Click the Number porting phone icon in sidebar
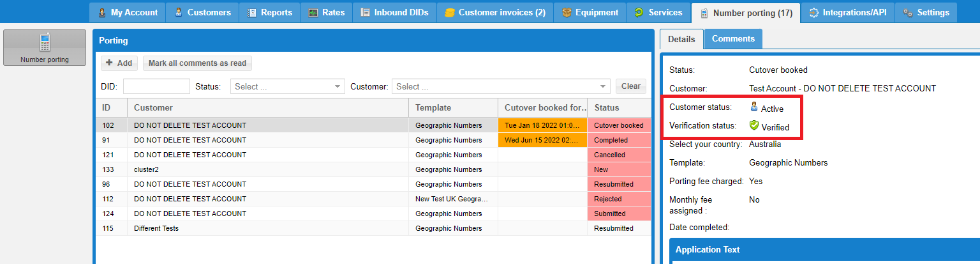The width and height of the screenshot is (980, 264). pyautogui.click(x=45, y=43)
